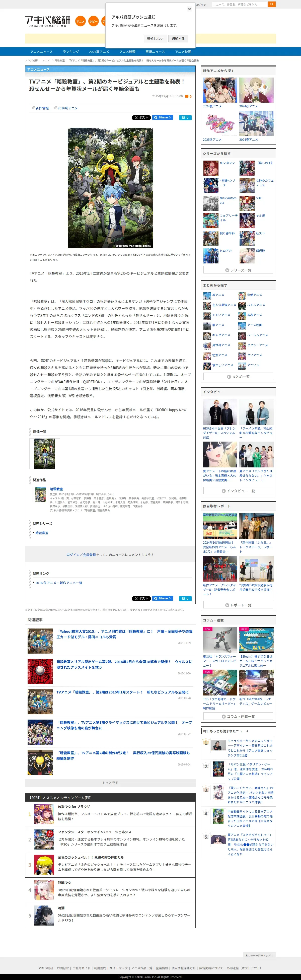The height and width of the screenshot is (980, 301).
Task: Click インタビュー一覧 button
Action: 238,491
